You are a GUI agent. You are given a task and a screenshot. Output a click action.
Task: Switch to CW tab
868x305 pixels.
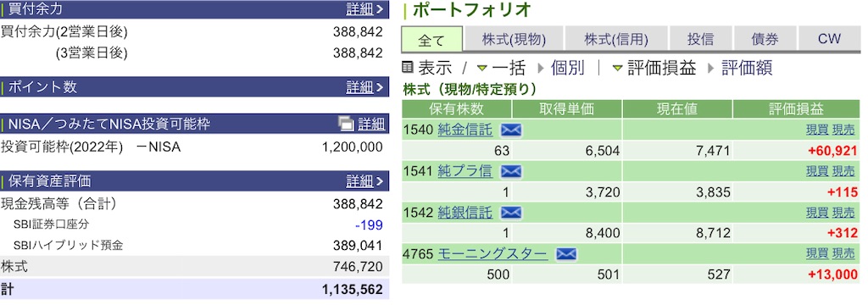829,39
